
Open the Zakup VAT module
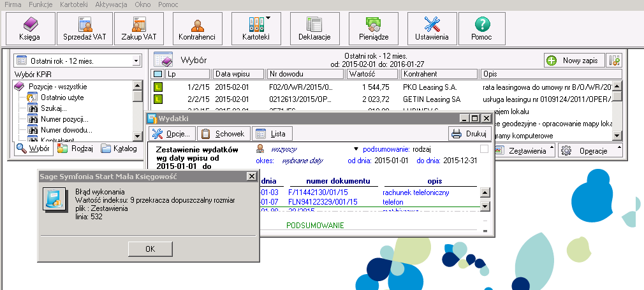[x=139, y=29]
